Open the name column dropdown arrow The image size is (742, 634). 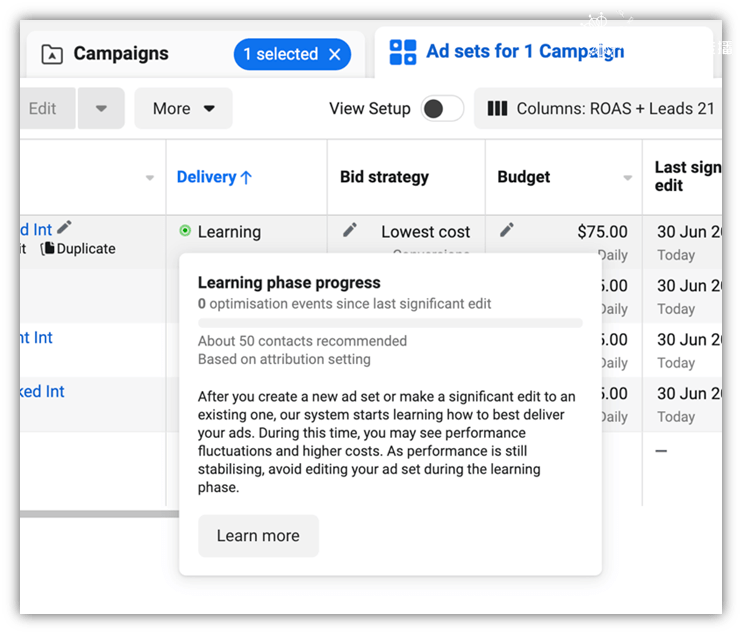(150, 178)
